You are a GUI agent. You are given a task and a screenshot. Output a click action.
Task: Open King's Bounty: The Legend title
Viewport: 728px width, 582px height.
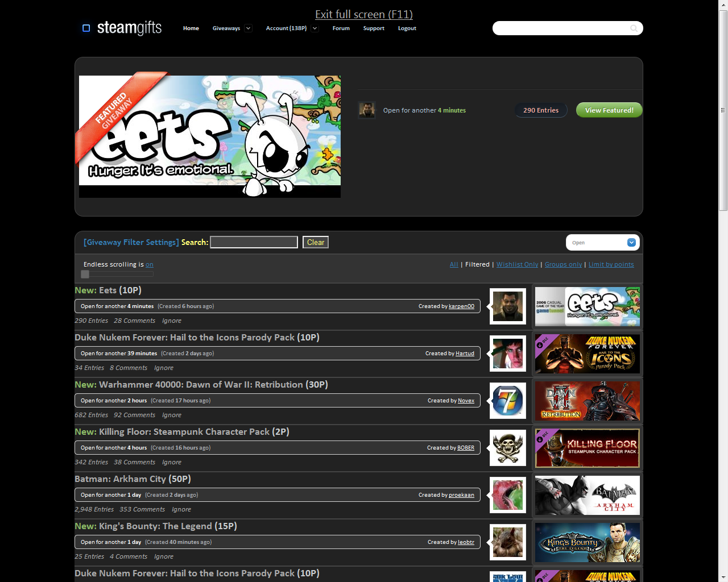156,526
